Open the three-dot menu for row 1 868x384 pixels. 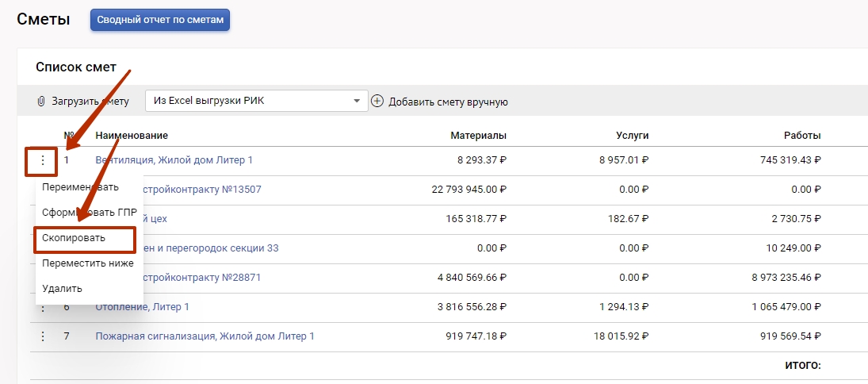(43, 160)
